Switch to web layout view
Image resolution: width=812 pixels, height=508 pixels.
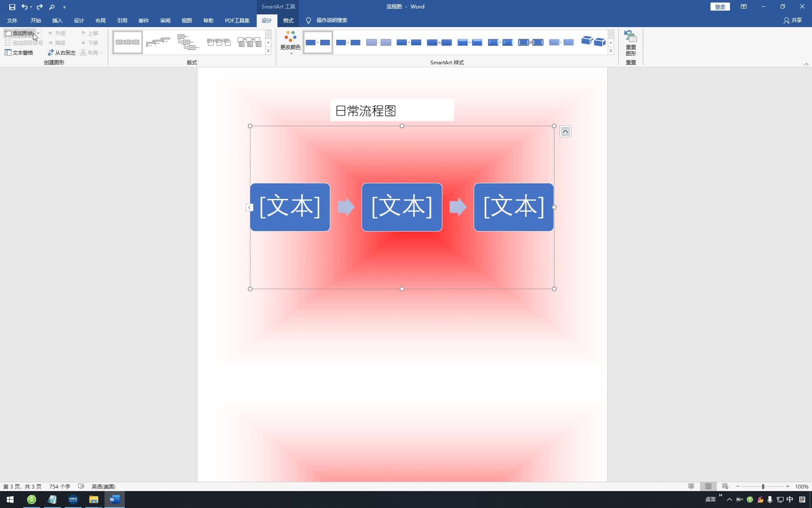[725, 486]
